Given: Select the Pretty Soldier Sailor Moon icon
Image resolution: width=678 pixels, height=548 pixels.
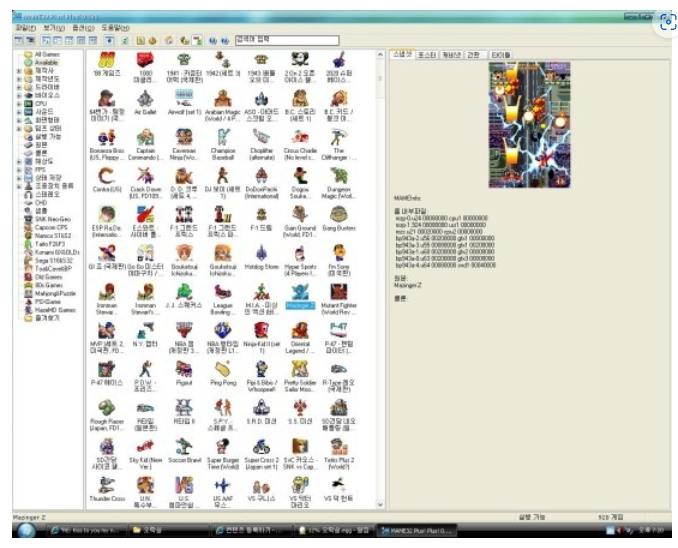Looking at the screenshot, I should [x=300, y=377].
